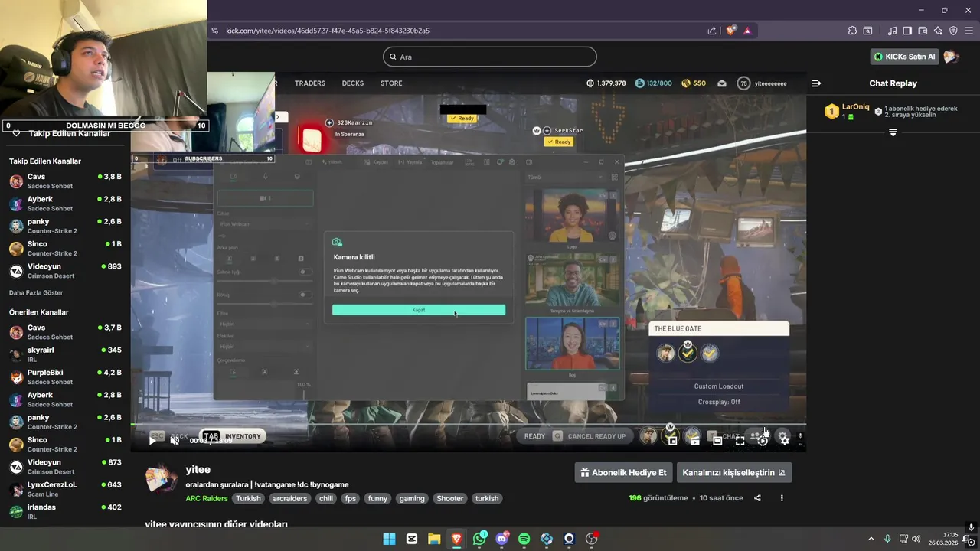View site information icon before URL
This screenshot has height=551, width=980.
[x=215, y=31]
